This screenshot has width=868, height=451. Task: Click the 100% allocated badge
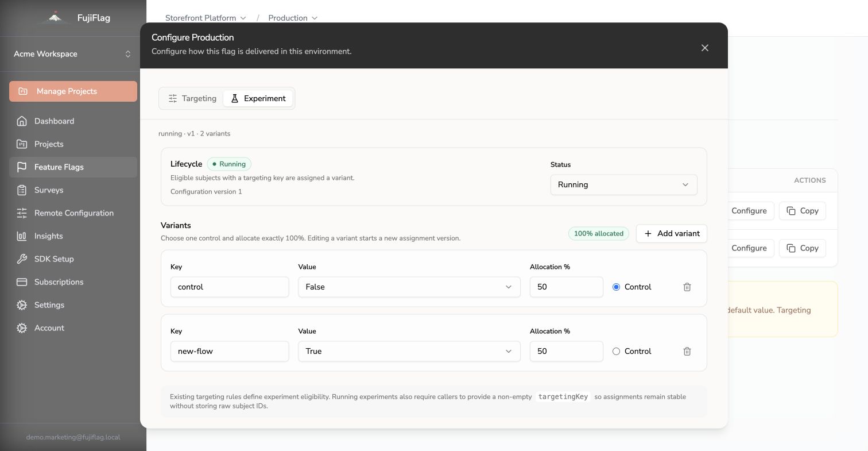599,233
